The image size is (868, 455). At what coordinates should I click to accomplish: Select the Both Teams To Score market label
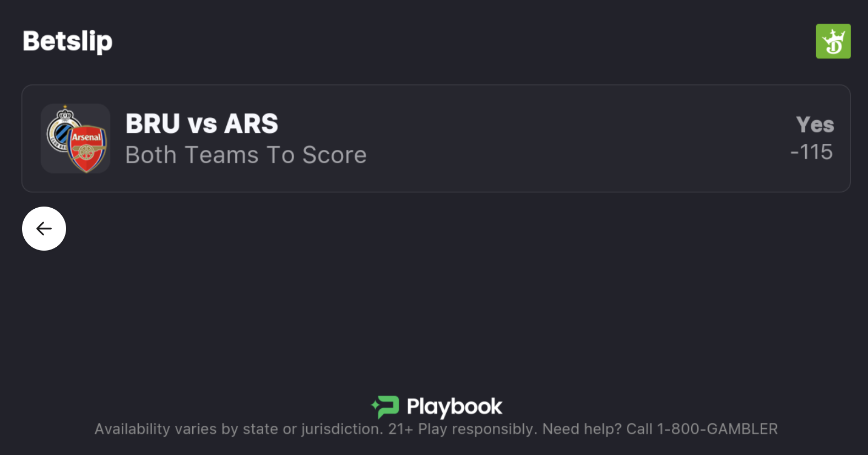point(246,155)
